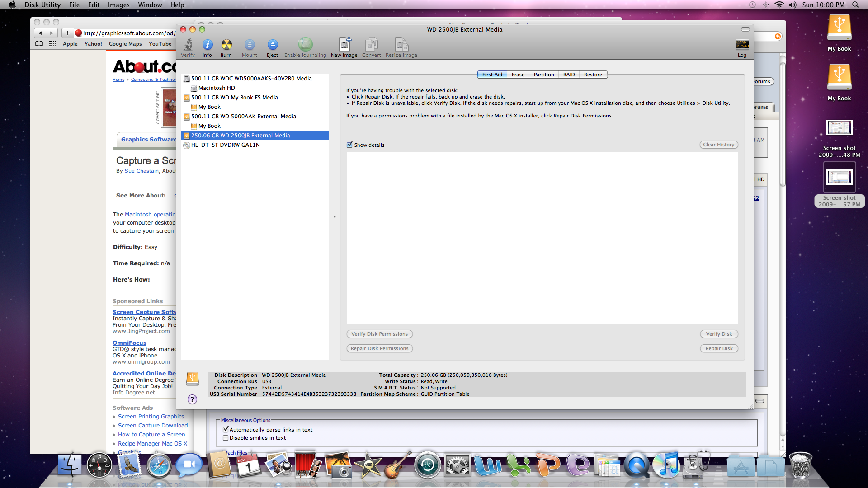Select Screen shot 2009 57 PM desktop file
868x488 pixels.
pyautogui.click(x=839, y=185)
